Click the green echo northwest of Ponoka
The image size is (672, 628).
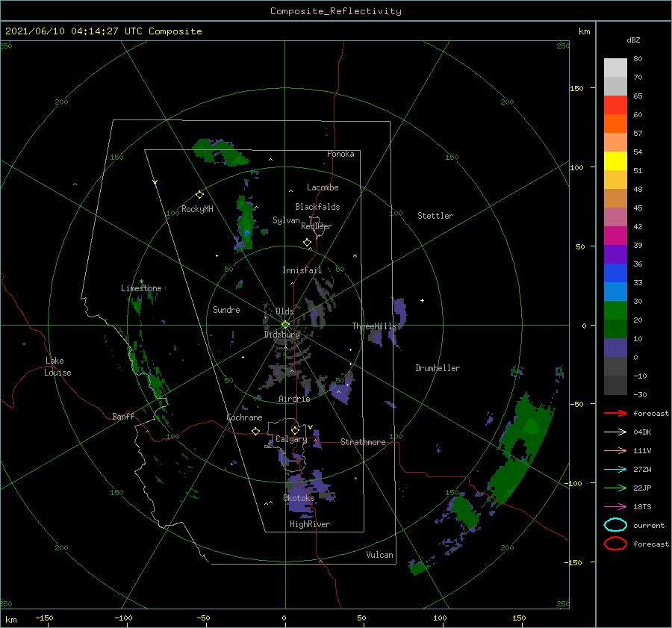click(x=220, y=152)
